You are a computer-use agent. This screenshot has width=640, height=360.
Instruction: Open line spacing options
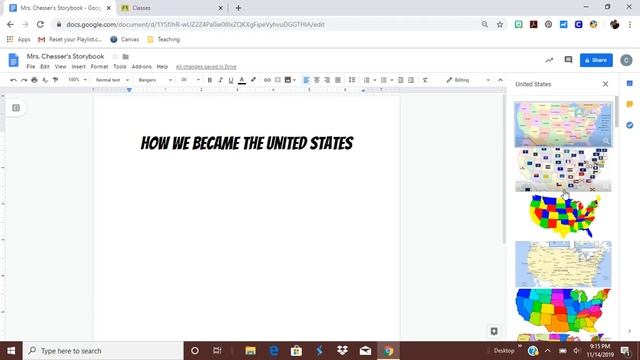(352, 80)
